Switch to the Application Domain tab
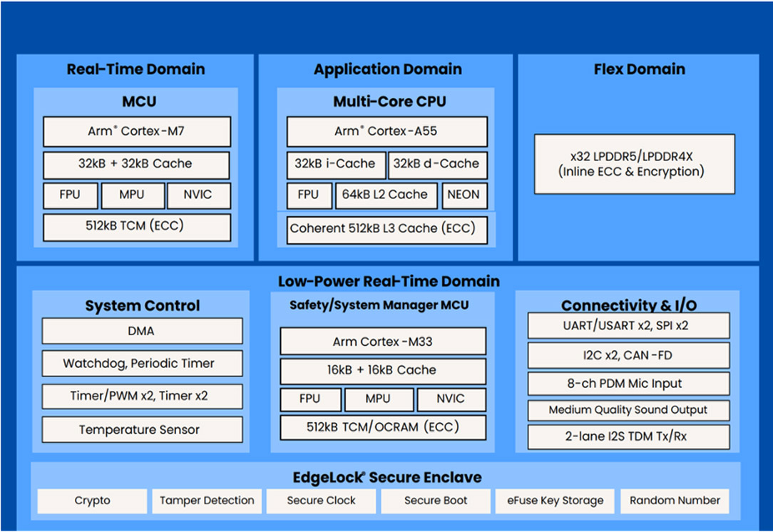 point(388,69)
